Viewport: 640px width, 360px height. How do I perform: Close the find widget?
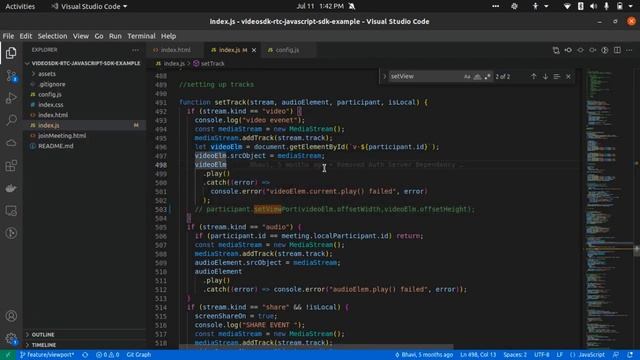tap(568, 76)
